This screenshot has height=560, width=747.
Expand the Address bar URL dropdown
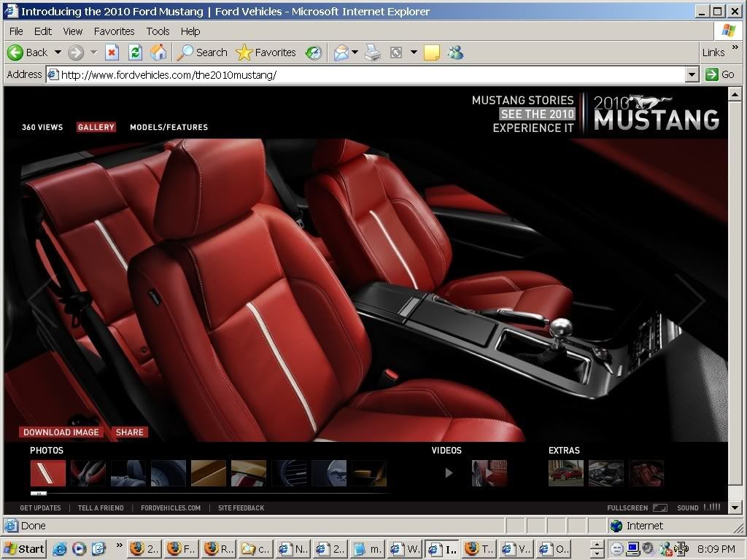tap(692, 74)
